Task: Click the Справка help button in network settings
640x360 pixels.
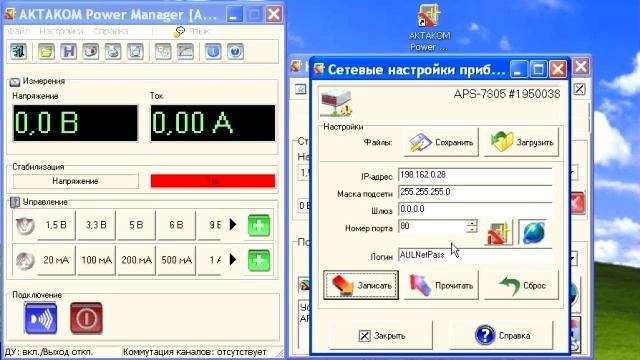Action: [x=502, y=336]
